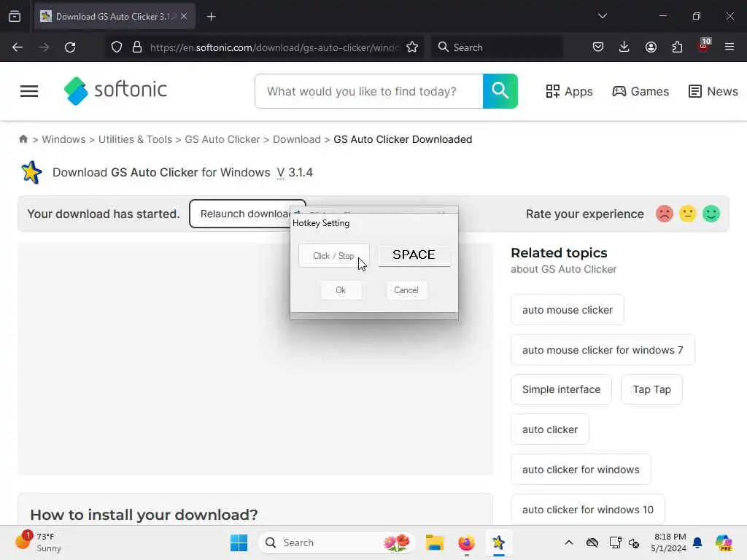Open 'auto mouse clicker' topic
Viewport: 747px width, 560px height.
coord(568,310)
